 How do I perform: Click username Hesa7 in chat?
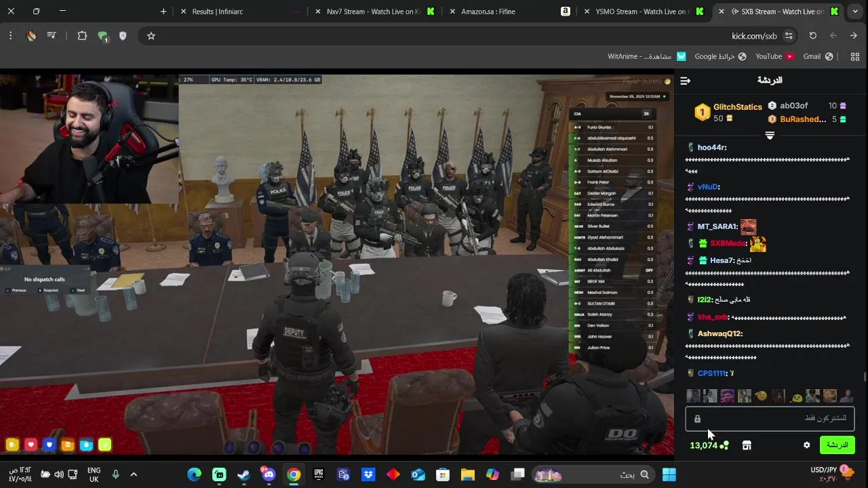[x=722, y=260]
